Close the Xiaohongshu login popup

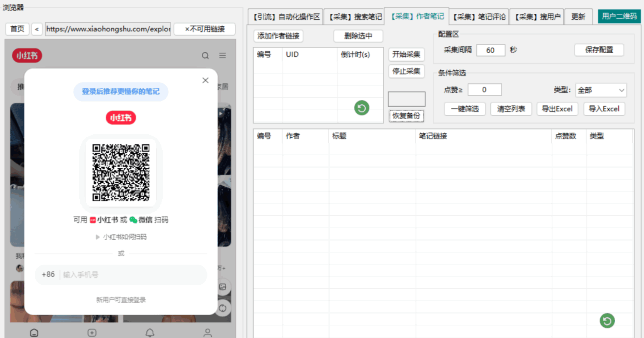click(x=205, y=80)
